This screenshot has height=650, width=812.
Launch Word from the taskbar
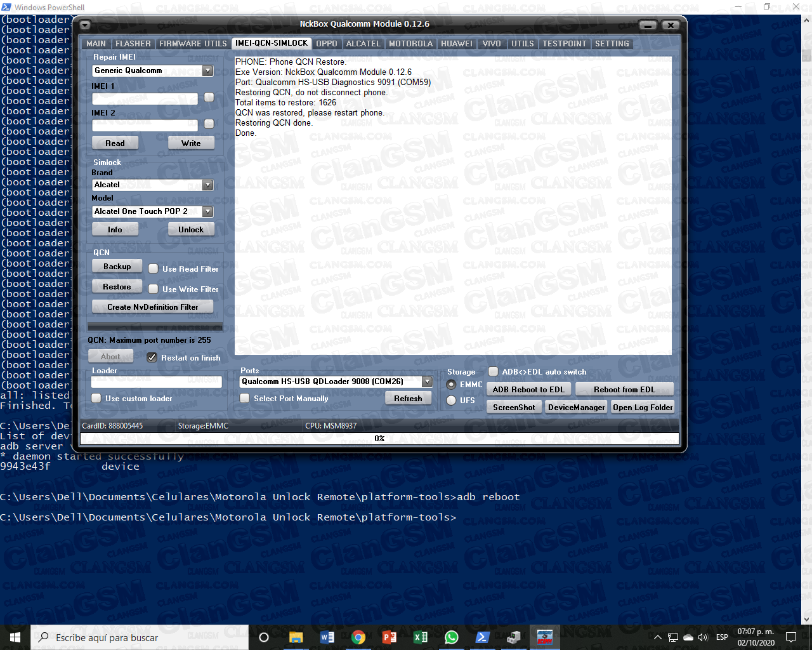[327, 637]
